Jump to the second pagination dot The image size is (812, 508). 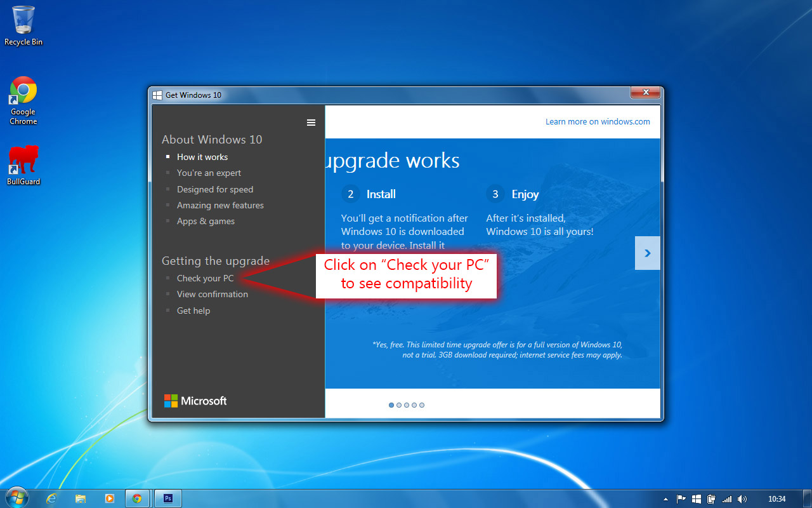pos(399,405)
